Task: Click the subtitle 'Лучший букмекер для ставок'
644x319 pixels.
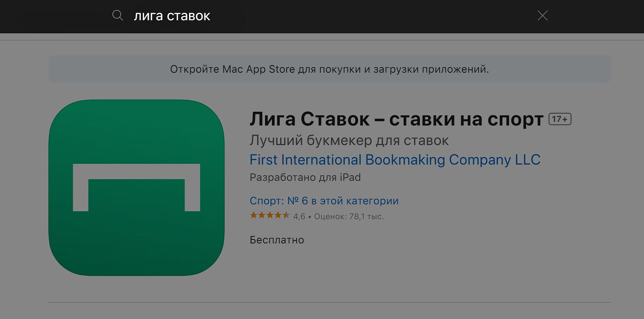Action: pos(349,140)
